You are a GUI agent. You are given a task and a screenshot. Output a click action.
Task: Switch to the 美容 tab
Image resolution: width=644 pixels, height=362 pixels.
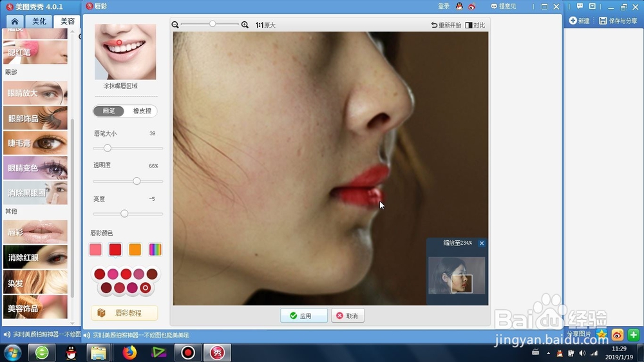pos(68,21)
